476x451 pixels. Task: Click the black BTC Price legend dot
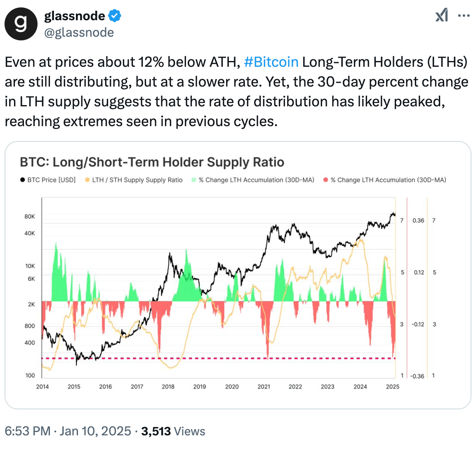click(22, 180)
